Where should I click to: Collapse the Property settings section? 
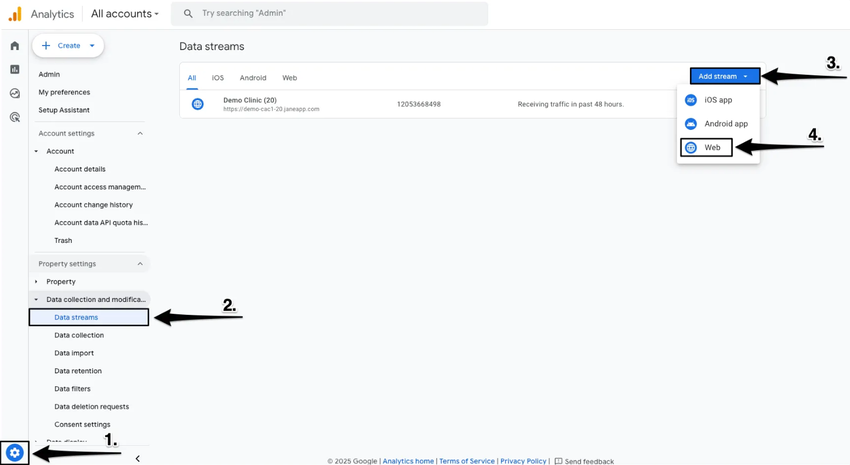tap(140, 264)
